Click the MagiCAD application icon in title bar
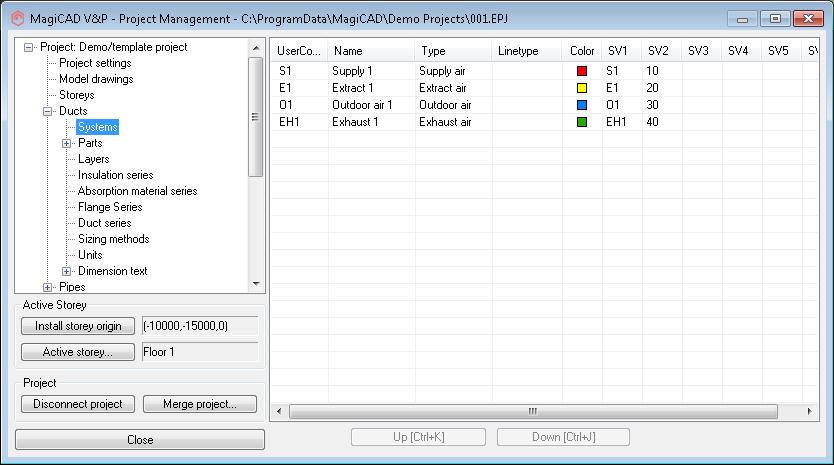 [18, 19]
